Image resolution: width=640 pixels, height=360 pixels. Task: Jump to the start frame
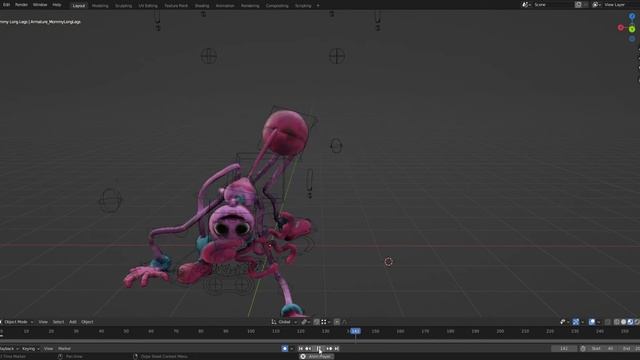pyautogui.click(x=301, y=349)
